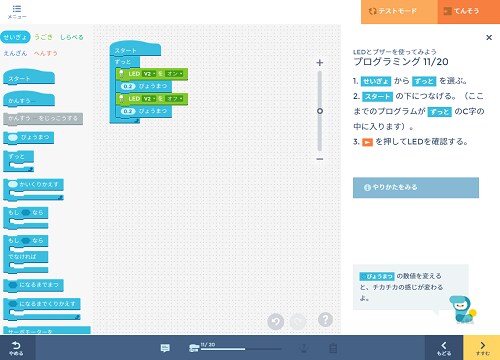Click the robot progress icon
Screen dimensions: 500x360
tap(194, 348)
